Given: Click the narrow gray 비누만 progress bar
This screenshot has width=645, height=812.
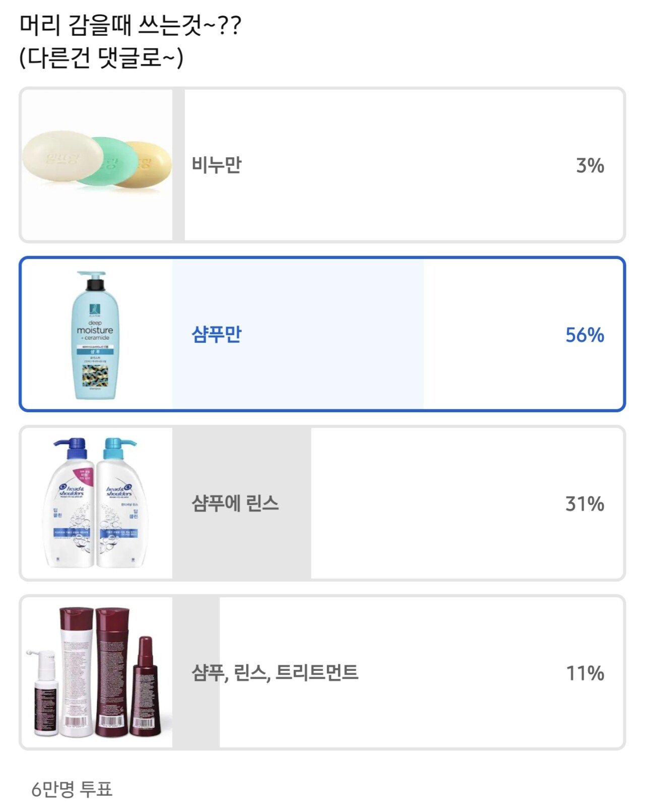Looking at the screenshot, I should (178, 165).
